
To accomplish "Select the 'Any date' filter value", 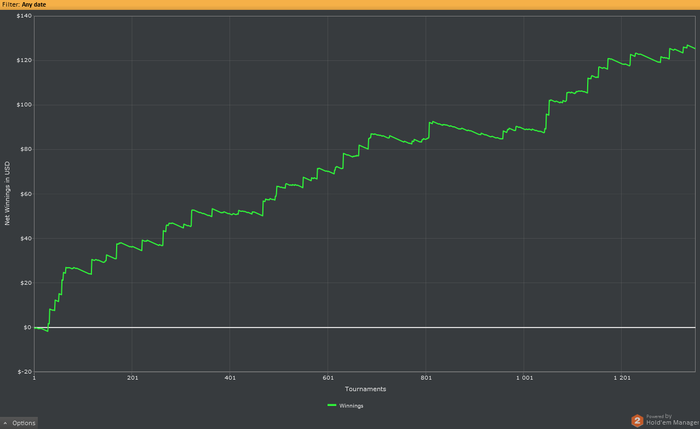I will 34,4.
